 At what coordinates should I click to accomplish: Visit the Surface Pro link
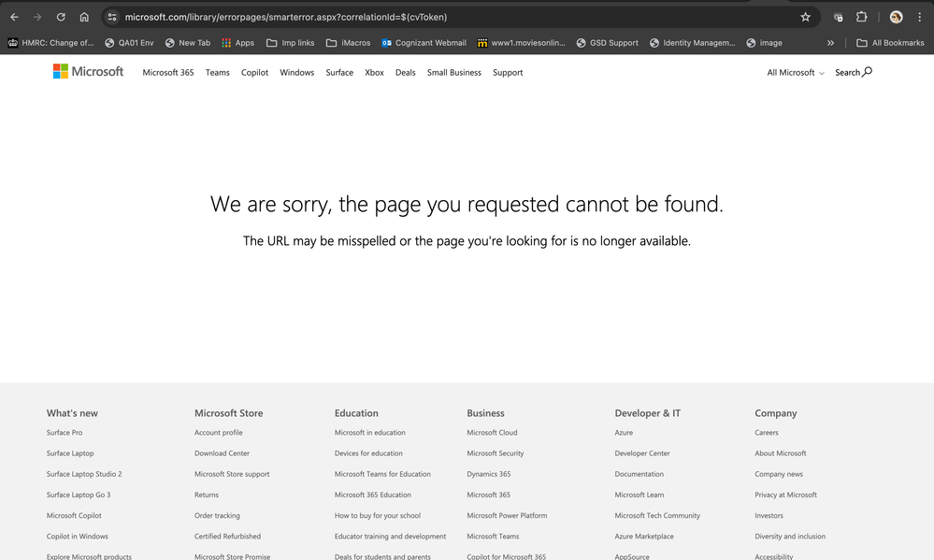(x=65, y=432)
